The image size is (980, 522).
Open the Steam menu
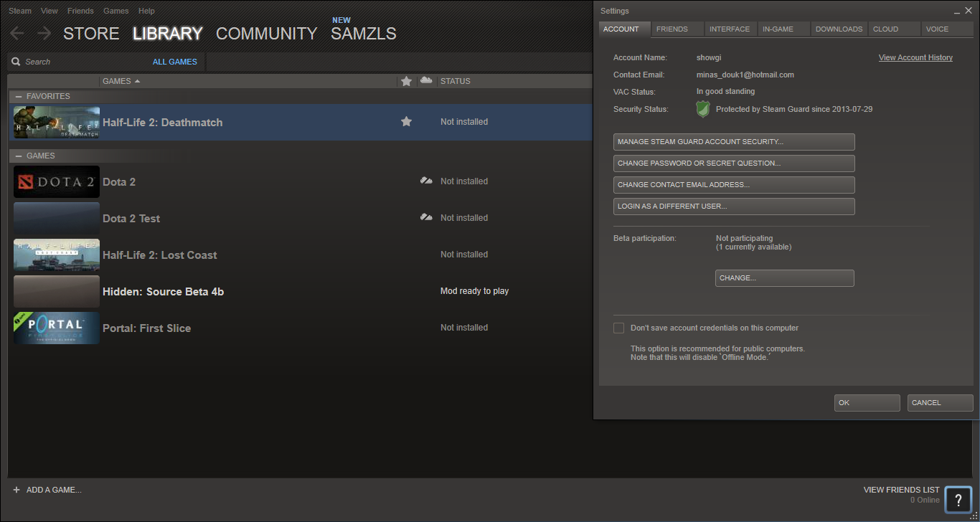tap(20, 11)
